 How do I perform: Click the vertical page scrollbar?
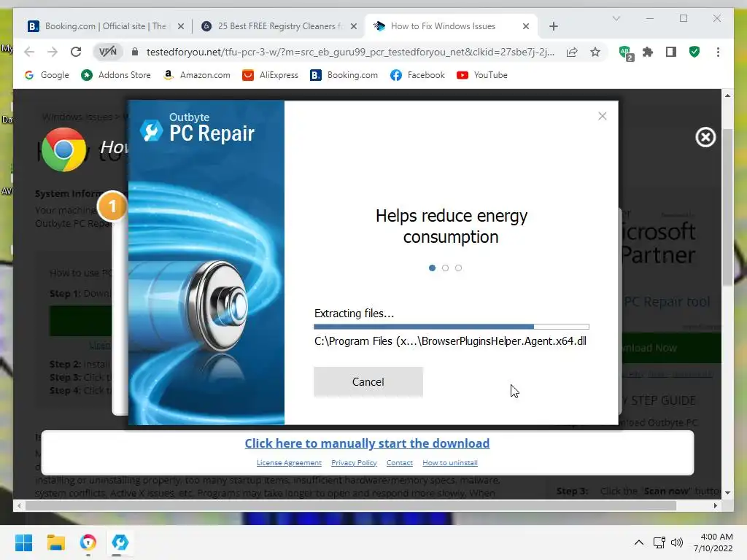point(727,208)
